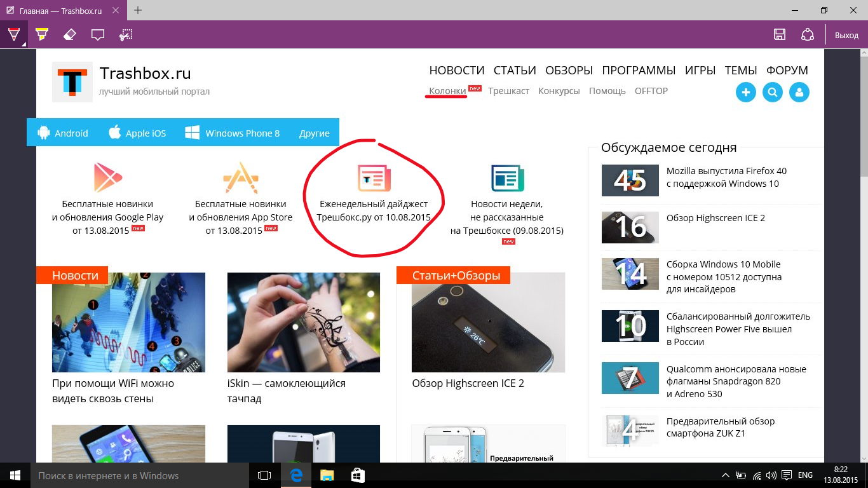
Task: Click the taskbar search field
Action: point(140,475)
